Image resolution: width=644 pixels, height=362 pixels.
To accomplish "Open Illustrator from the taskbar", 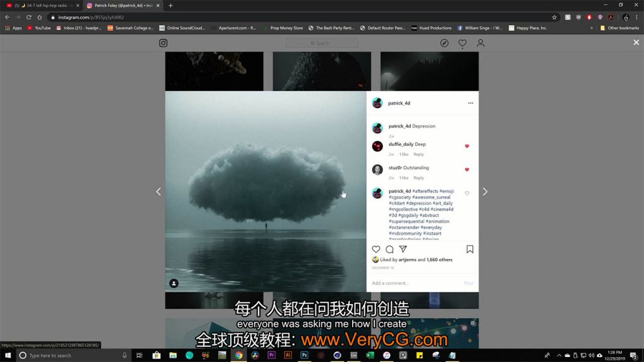I will (x=288, y=356).
